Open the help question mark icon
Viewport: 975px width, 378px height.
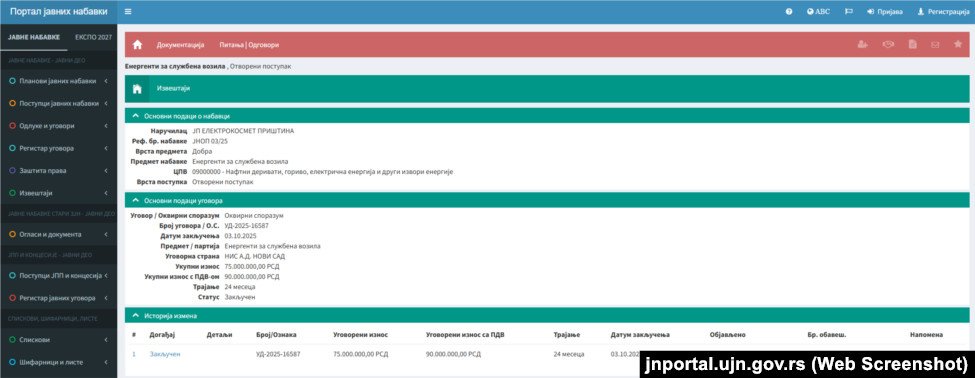(x=789, y=12)
